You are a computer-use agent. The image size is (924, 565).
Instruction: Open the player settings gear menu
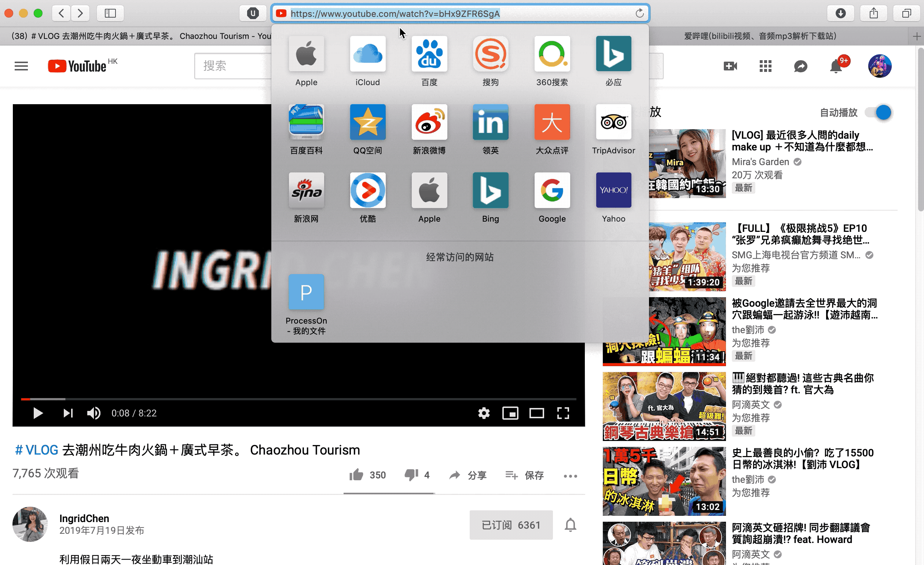click(484, 413)
